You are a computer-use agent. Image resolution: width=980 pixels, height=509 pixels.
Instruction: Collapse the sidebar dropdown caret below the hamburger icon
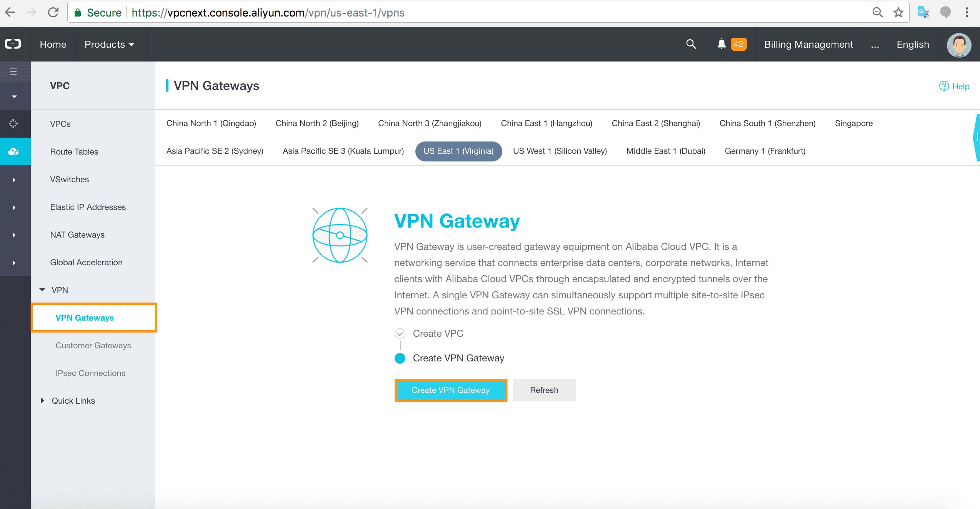tap(14, 96)
